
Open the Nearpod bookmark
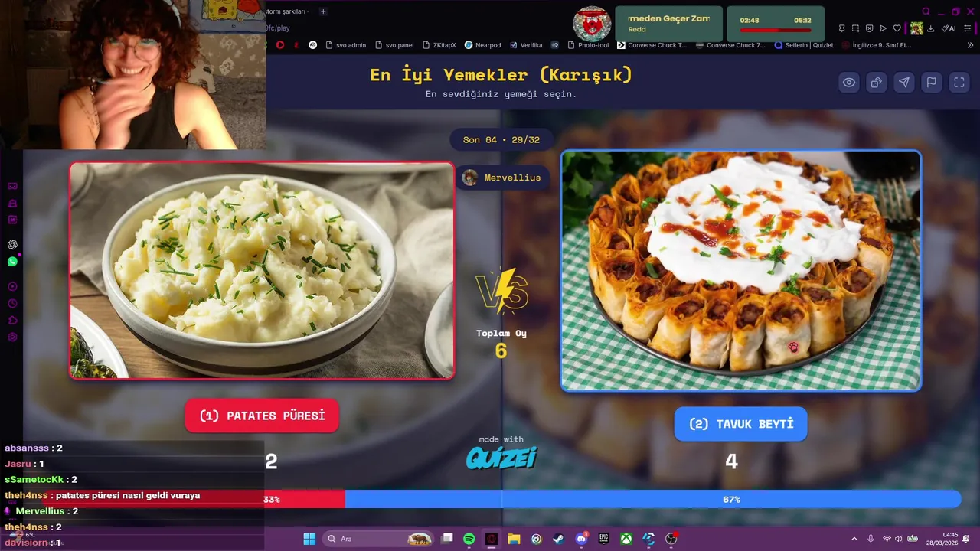pyautogui.click(x=482, y=45)
